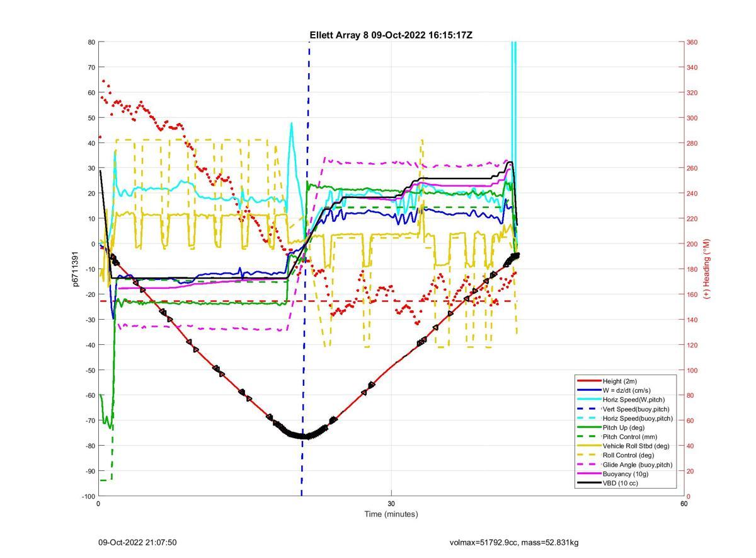Select the Pitch Control (mm) legend entry
The height and width of the screenshot is (558, 756).
click(624, 437)
